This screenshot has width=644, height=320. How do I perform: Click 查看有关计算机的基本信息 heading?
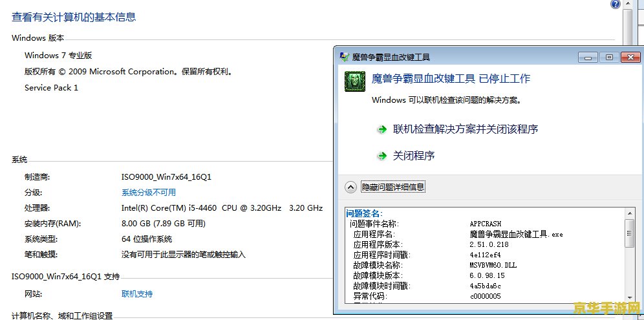(74, 17)
